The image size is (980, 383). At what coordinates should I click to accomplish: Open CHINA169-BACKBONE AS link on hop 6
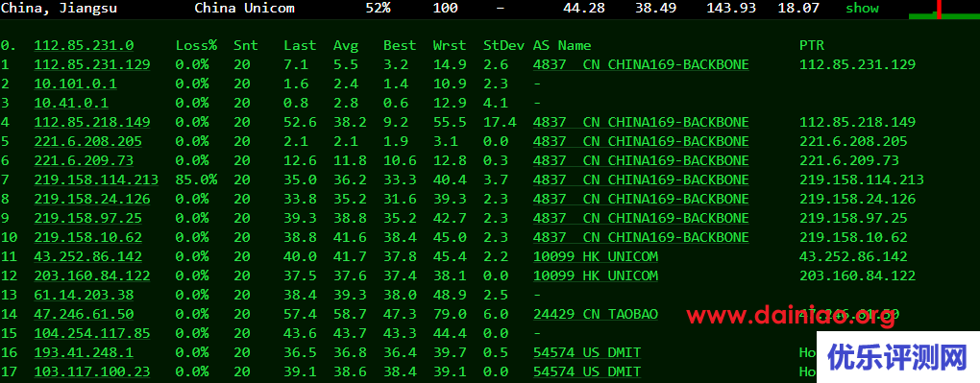pos(641,160)
